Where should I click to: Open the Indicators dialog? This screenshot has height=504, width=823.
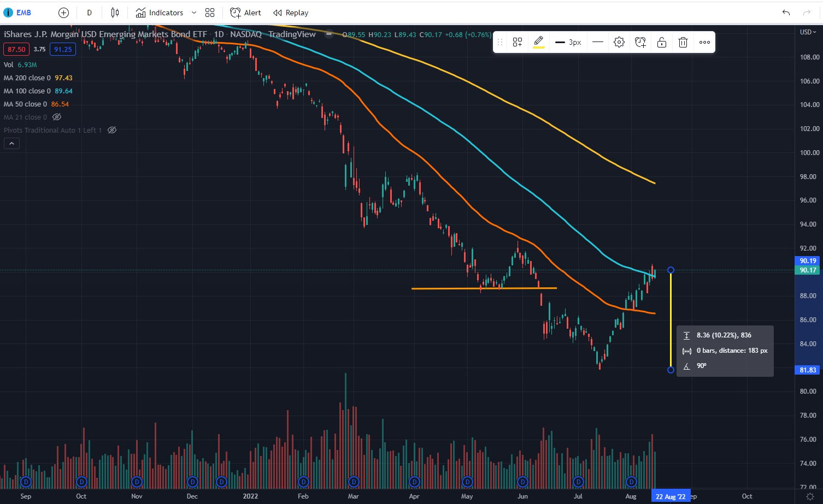[160, 13]
